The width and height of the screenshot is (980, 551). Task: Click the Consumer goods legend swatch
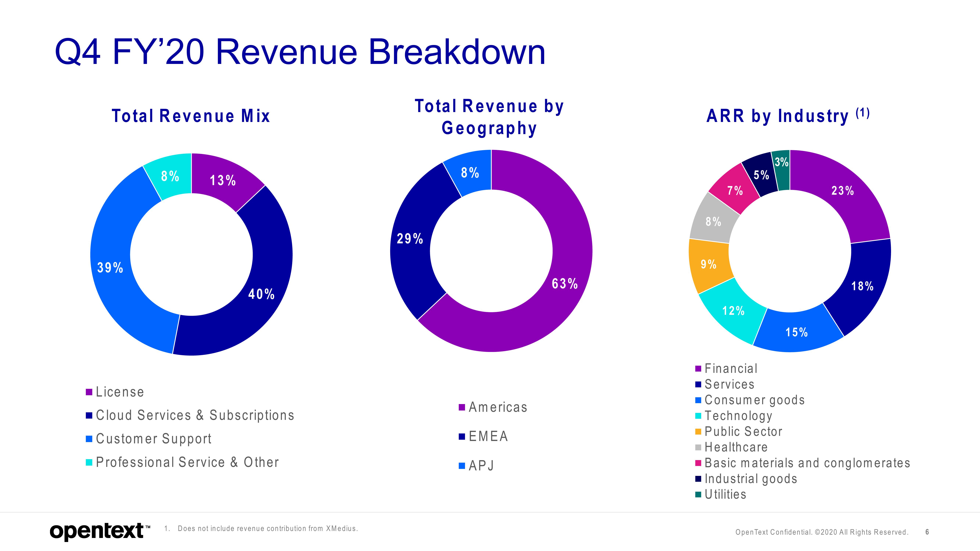click(698, 400)
